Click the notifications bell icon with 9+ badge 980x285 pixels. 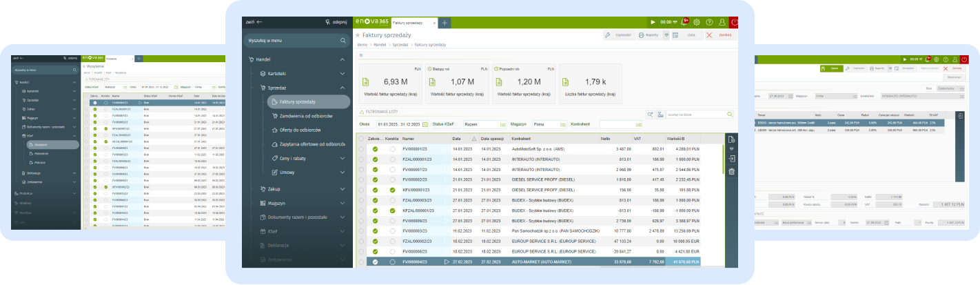click(x=684, y=22)
